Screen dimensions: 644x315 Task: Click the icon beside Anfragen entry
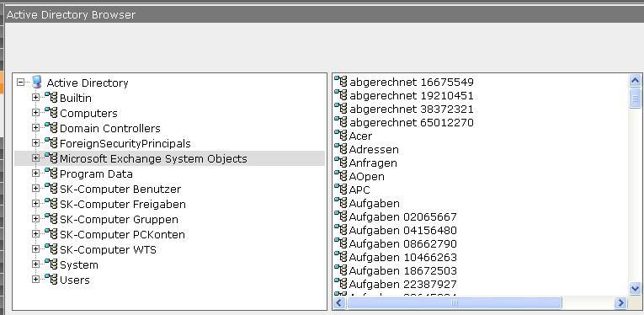(x=341, y=163)
